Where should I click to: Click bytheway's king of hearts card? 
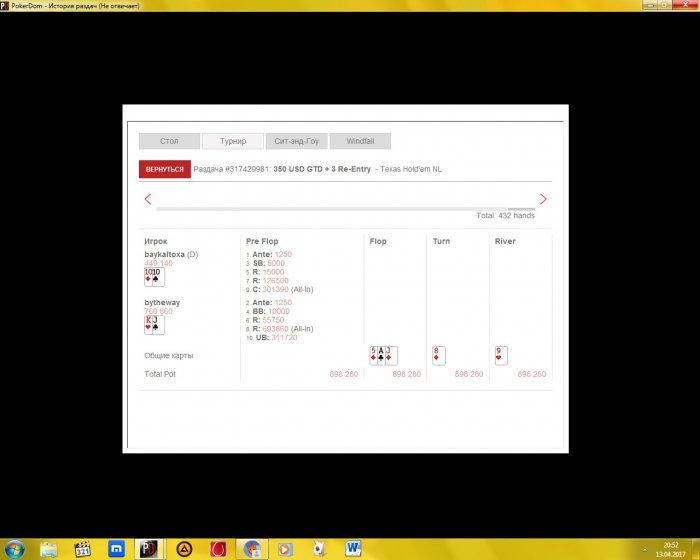pyautogui.click(x=148, y=325)
